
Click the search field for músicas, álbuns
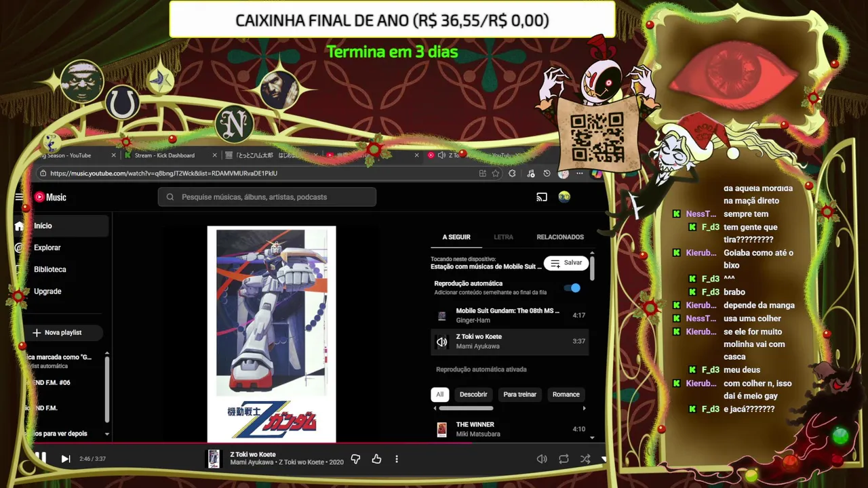click(267, 197)
